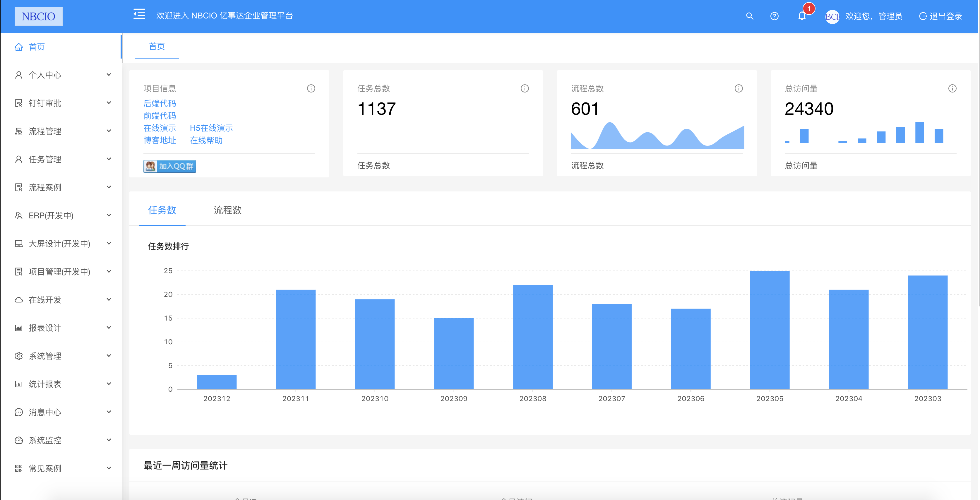
Task: Expand 系统监控 chevron
Action: pyautogui.click(x=109, y=440)
